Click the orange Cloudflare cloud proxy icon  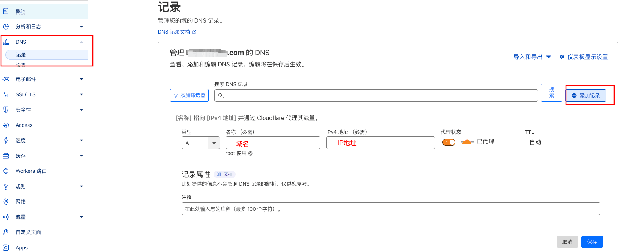[x=467, y=142]
